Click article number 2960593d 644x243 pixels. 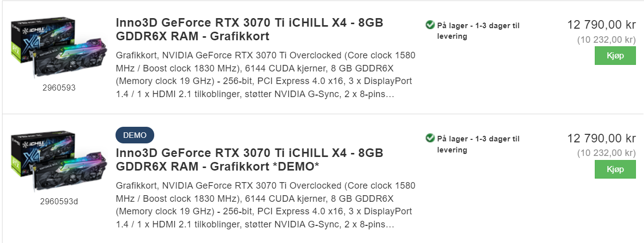coord(59,202)
